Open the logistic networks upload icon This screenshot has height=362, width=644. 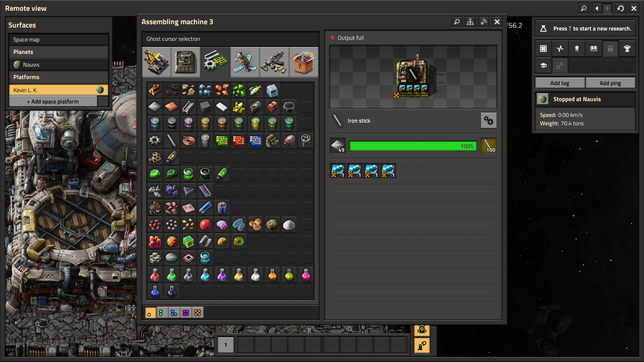577,49
